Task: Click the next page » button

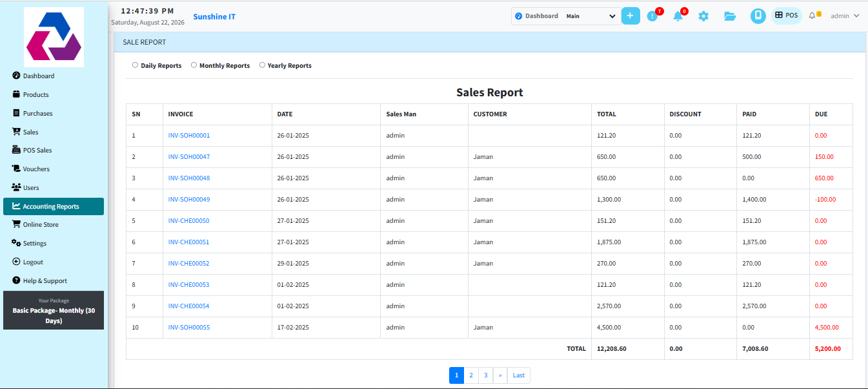Action: [x=500, y=375]
